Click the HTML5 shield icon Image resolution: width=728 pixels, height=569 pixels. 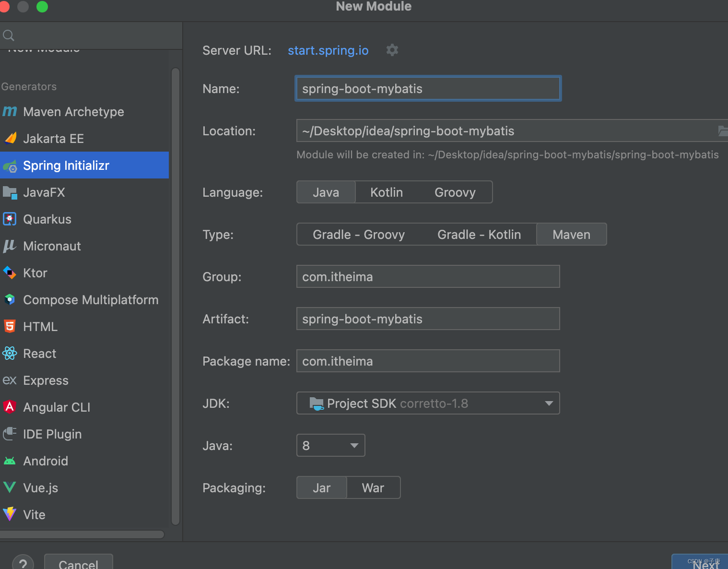click(x=10, y=326)
